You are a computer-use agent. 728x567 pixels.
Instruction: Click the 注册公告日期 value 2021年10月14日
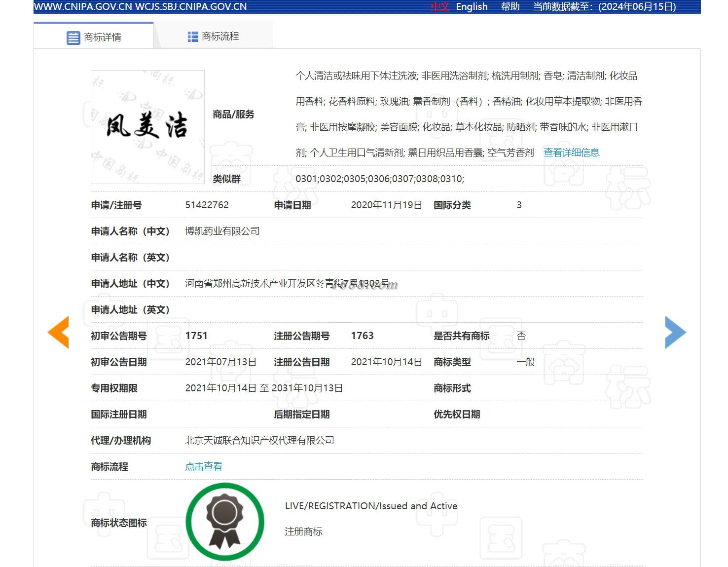[387, 362]
